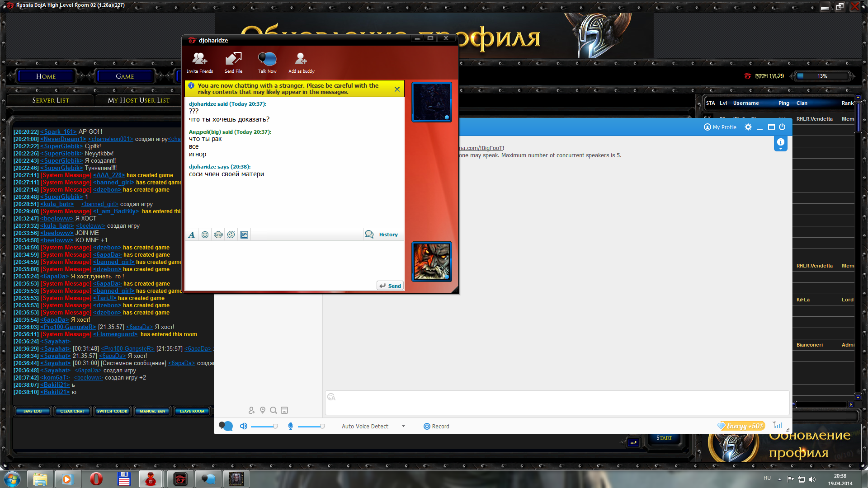Open the smiley emoticon picker
Screen dimensions: 868x488
205,235
